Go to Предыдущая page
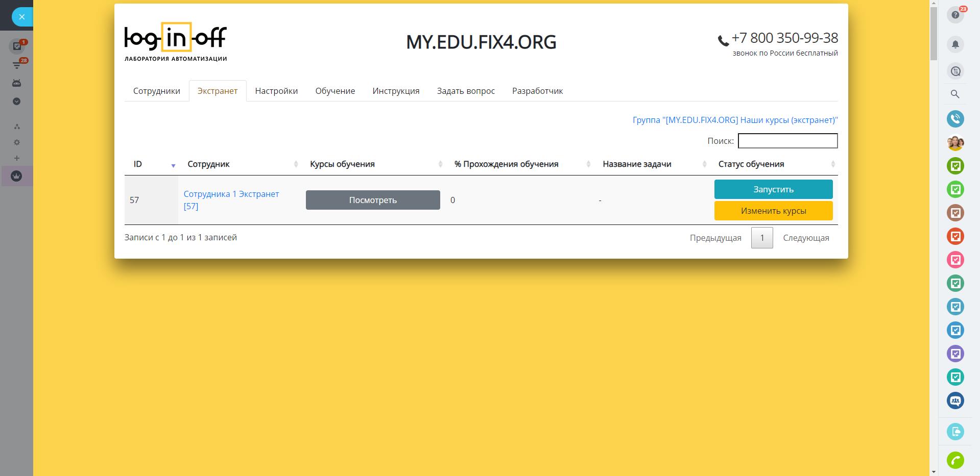Viewport: 980px width, 476px height. [715, 238]
